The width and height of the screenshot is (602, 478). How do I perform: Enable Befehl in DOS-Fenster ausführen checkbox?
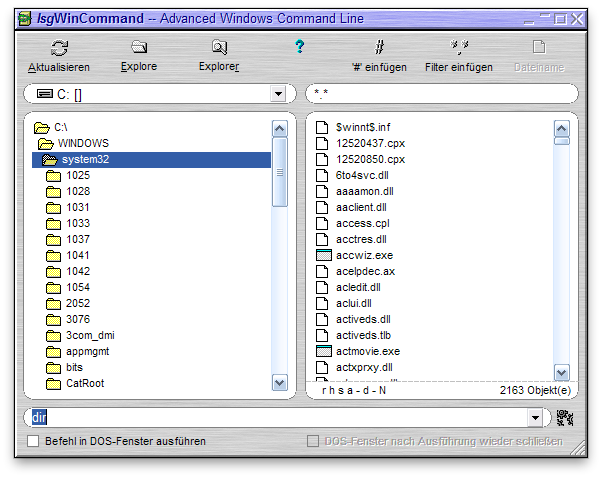pyautogui.click(x=33, y=441)
